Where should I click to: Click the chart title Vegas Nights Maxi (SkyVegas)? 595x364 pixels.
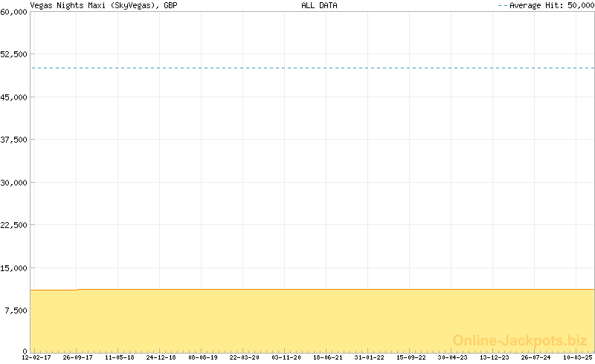coord(103,5)
